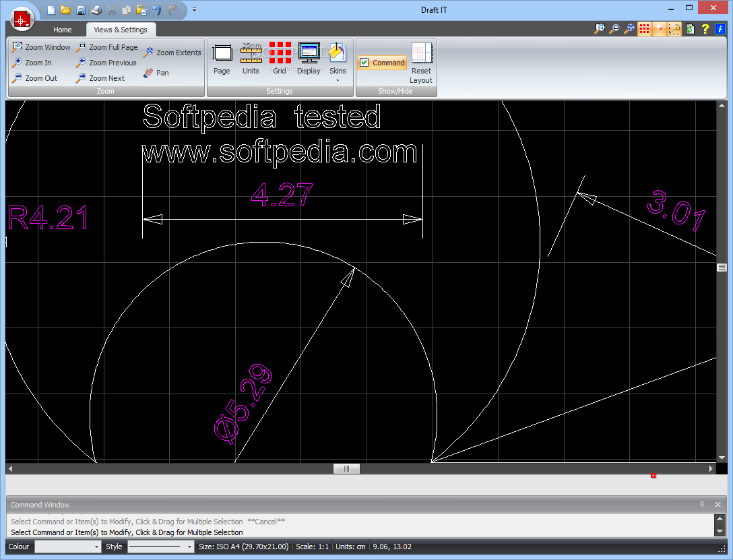Print the drawing using the printer icon

pyautogui.click(x=96, y=10)
